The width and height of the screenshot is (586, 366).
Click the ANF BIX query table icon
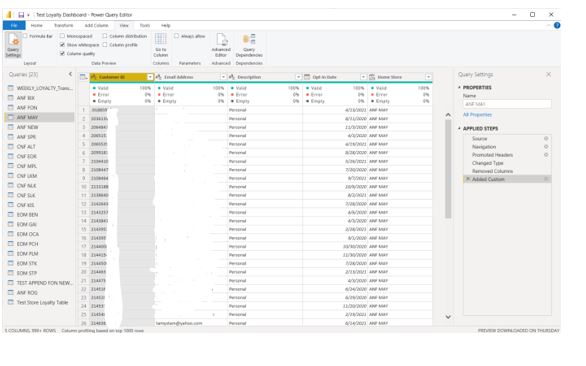pos(11,98)
